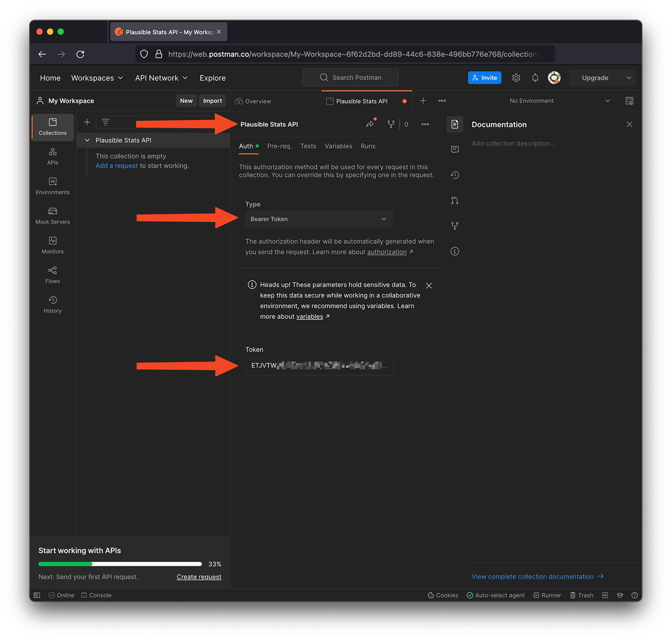Toggle the sidebar using bottom-left icon
672x641 pixels.
tap(37, 595)
